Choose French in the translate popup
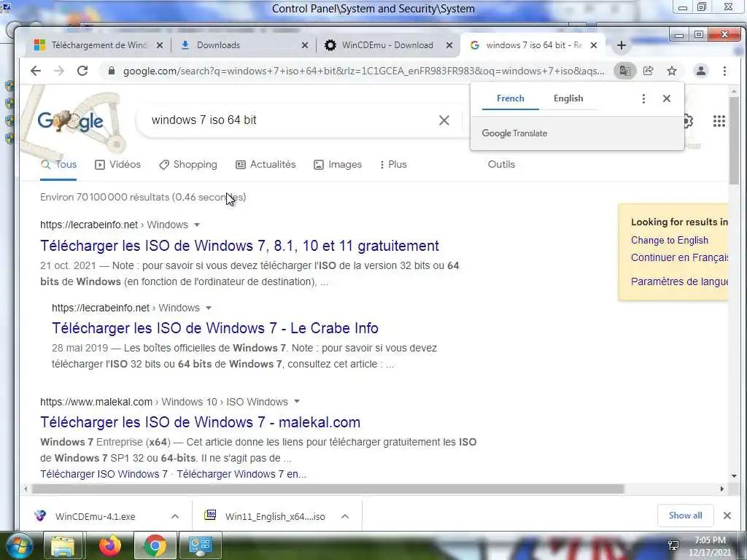 (x=510, y=98)
